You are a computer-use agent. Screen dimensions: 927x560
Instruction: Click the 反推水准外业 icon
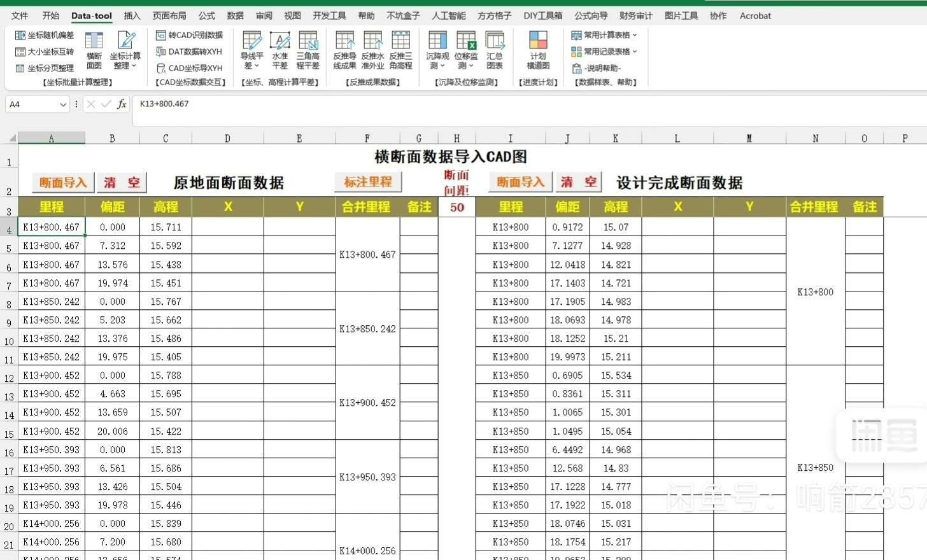(372, 51)
